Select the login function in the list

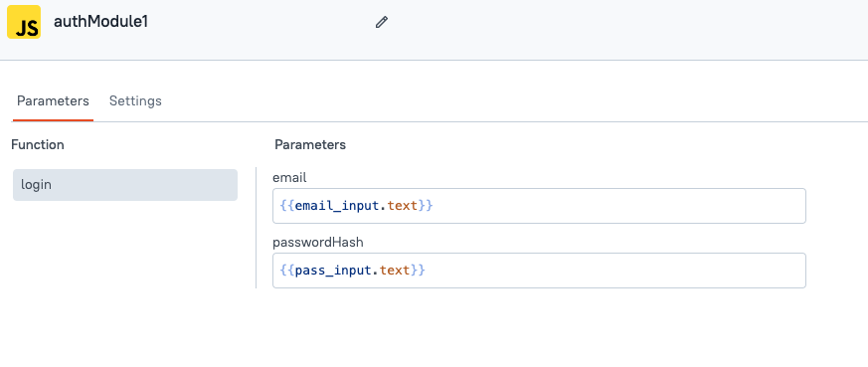[125, 185]
